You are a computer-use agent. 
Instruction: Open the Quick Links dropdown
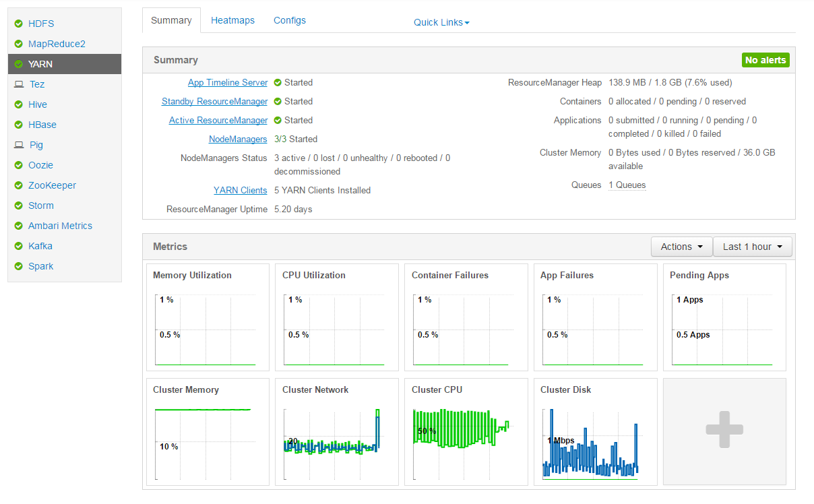tap(441, 22)
